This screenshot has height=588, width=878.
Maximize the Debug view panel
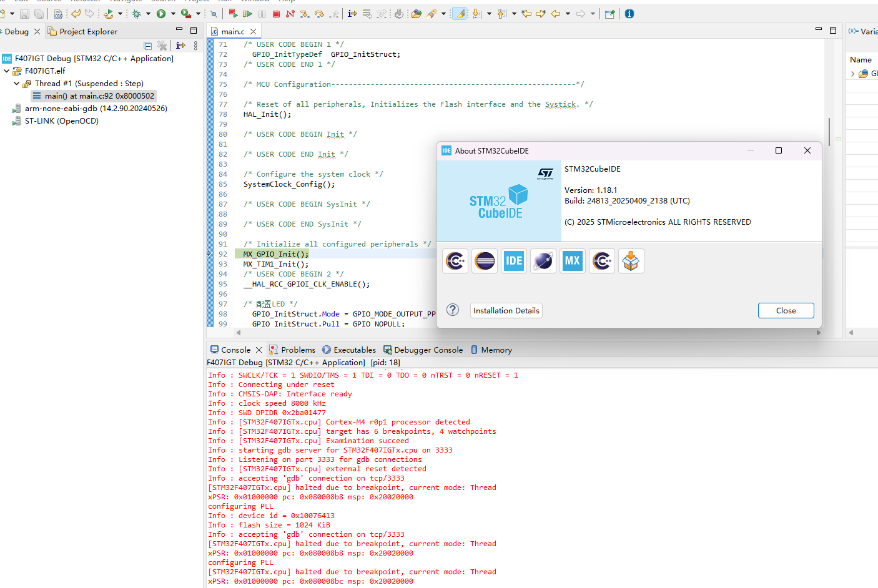point(194,30)
